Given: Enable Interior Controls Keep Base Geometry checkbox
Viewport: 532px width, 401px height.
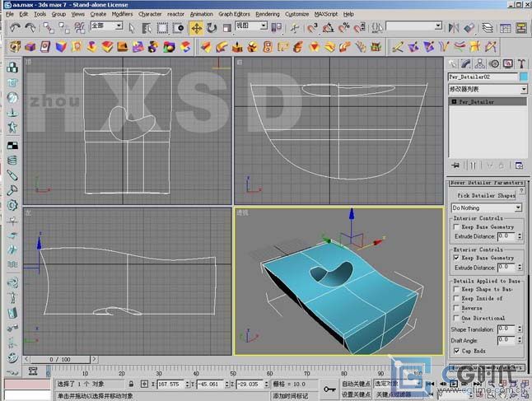Looking at the screenshot, I should coord(457,227).
